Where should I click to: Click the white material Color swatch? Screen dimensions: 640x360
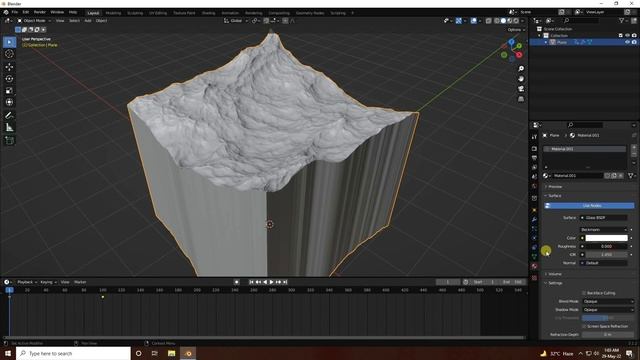pyautogui.click(x=606, y=238)
